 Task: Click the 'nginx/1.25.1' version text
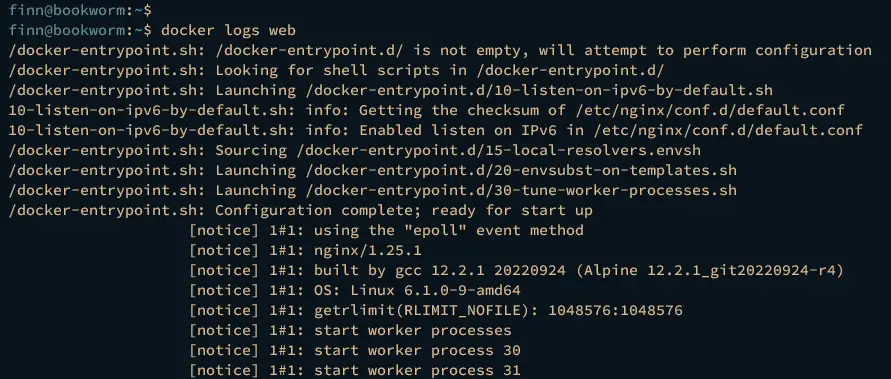pyautogui.click(x=368, y=250)
